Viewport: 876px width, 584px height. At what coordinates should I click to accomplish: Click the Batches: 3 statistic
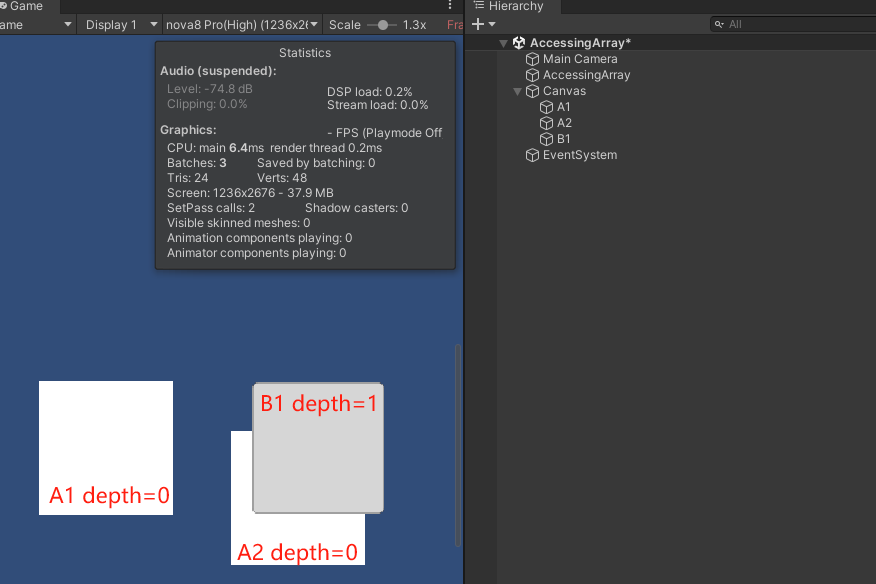pyautogui.click(x=197, y=163)
